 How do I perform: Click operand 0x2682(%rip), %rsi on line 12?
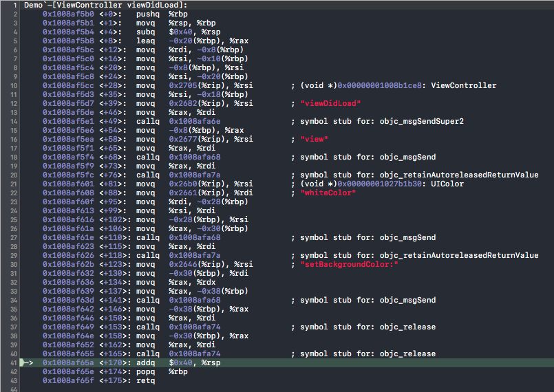pyautogui.click(x=211, y=104)
